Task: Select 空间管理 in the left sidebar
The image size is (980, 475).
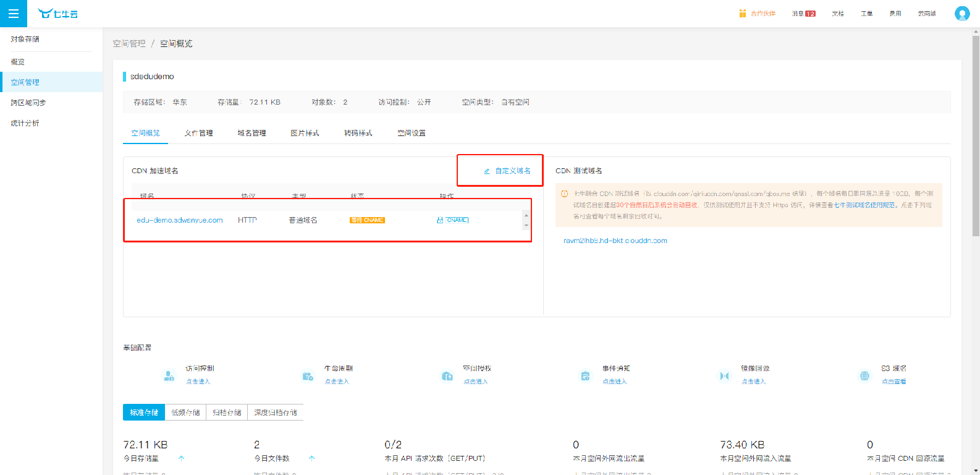Action: [x=51, y=82]
